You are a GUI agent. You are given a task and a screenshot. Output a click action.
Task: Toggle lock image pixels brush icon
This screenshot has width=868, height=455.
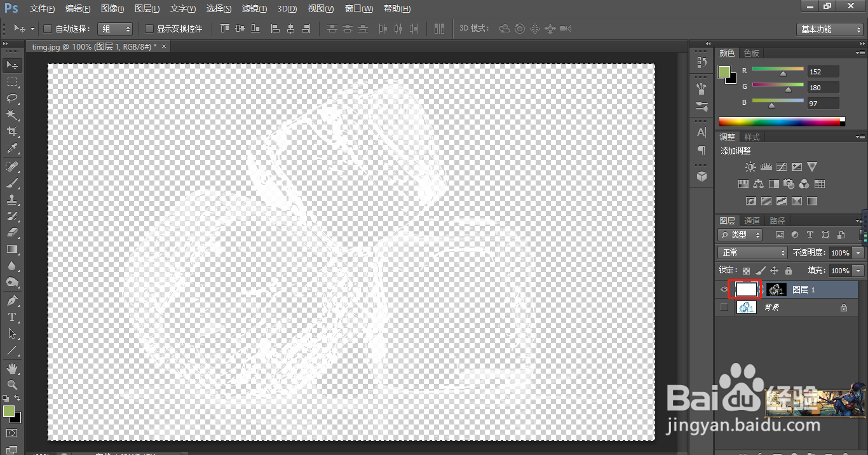coord(761,271)
